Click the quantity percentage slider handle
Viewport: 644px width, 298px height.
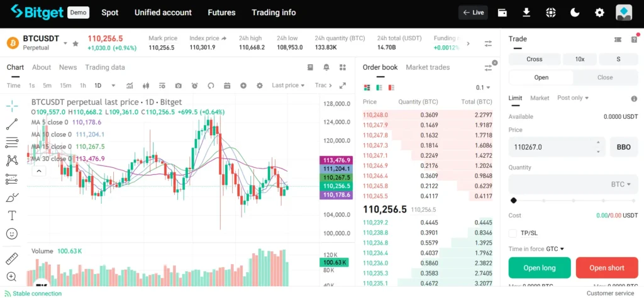[513, 201]
